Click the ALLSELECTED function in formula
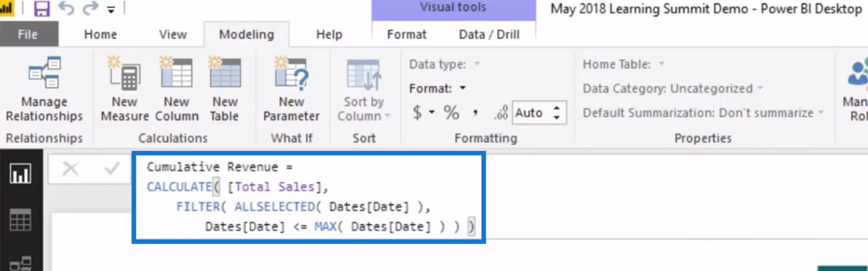868x271 pixels. pyautogui.click(x=275, y=207)
